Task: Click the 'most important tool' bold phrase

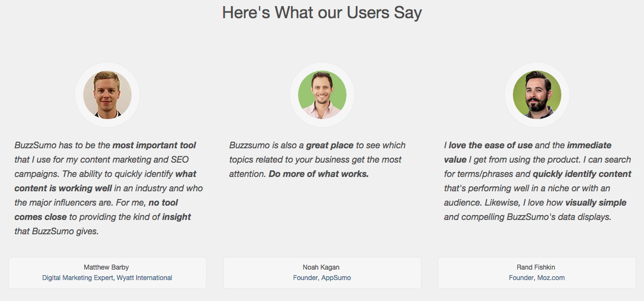Action: pos(154,145)
